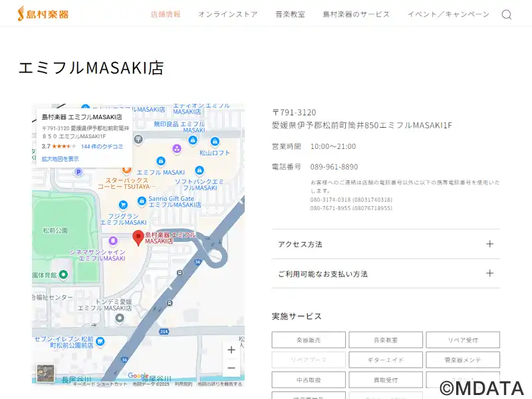Open the search magnifier icon

tap(507, 15)
